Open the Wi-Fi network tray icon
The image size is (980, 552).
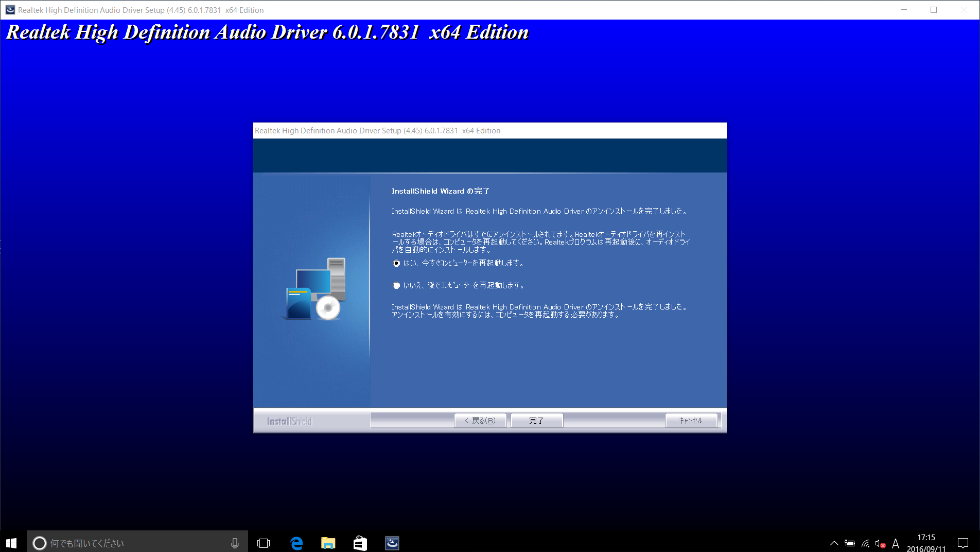(x=866, y=543)
